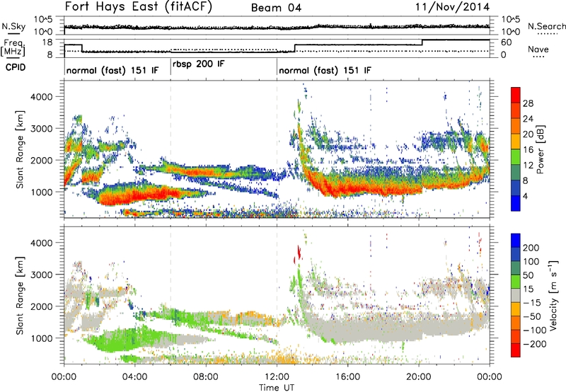Image resolution: width=566 pixels, height=392 pixels.
Task: Click power colorbar tick label '20'
Action: [x=528, y=134]
